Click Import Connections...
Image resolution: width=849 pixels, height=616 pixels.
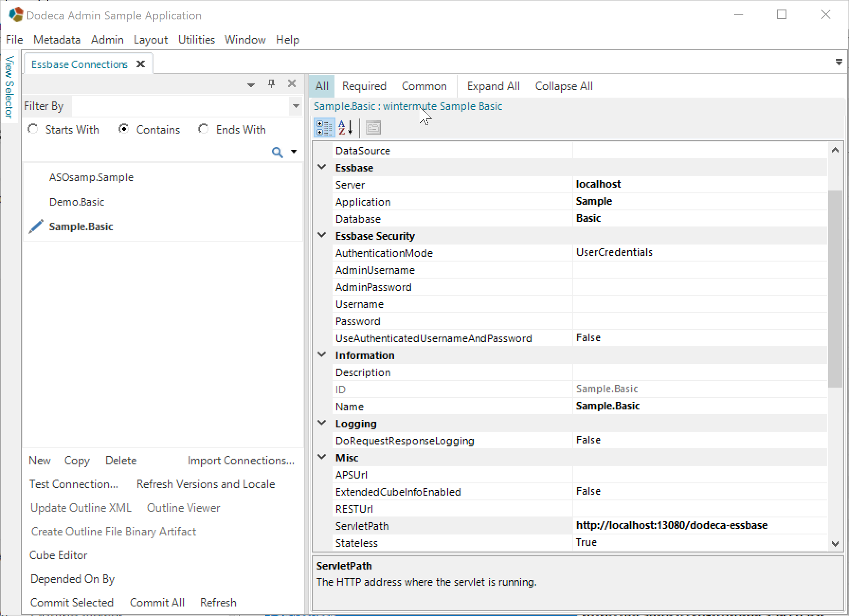(241, 461)
